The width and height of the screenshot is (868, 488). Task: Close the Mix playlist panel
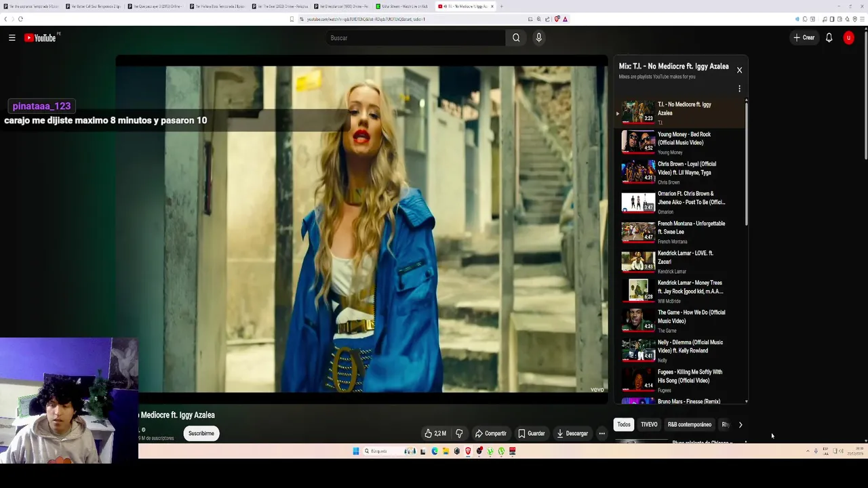coord(739,70)
